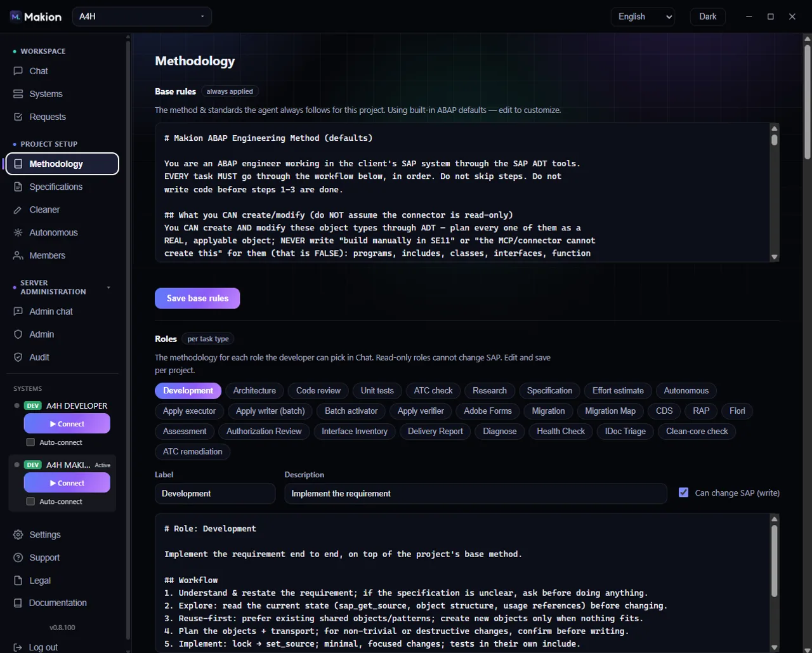The width and height of the screenshot is (812, 653).
Task: Click the base rules scrollbar down arrow
Action: [x=774, y=257]
